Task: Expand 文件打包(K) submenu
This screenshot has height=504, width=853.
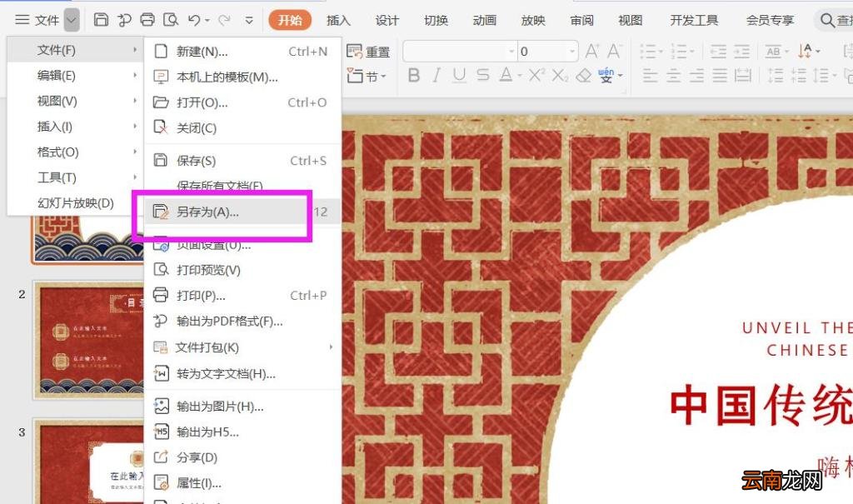Action: 242,347
